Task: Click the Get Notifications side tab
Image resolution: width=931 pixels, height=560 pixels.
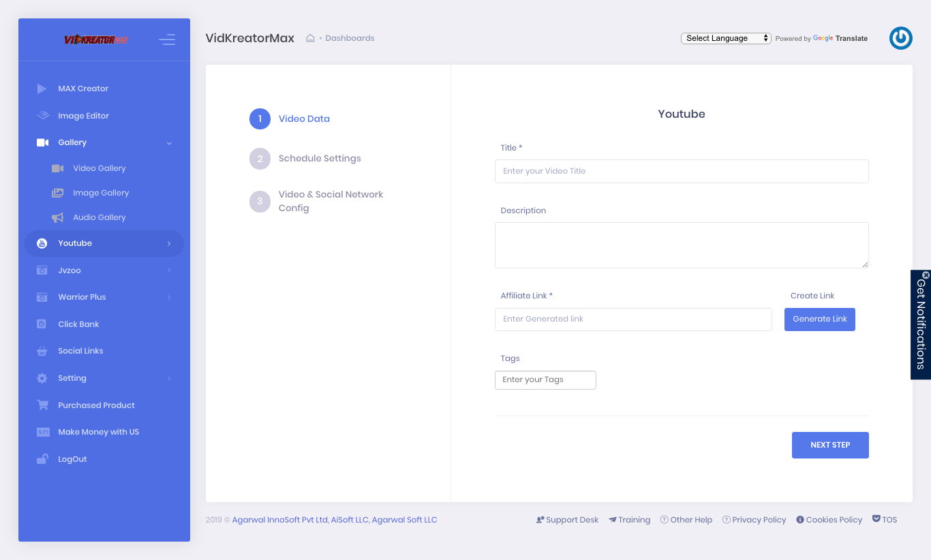Action: (x=921, y=325)
